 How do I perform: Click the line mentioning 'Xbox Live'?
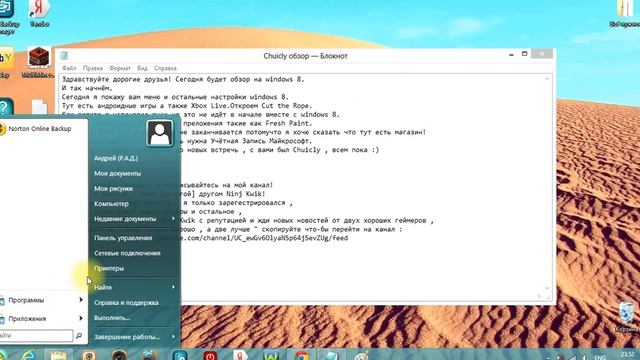tap(187, 106)
